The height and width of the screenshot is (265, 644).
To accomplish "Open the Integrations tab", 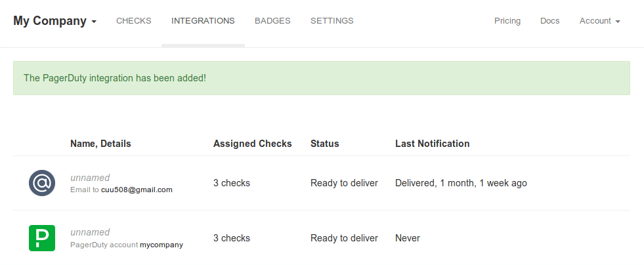I will [x=203, y=21].
